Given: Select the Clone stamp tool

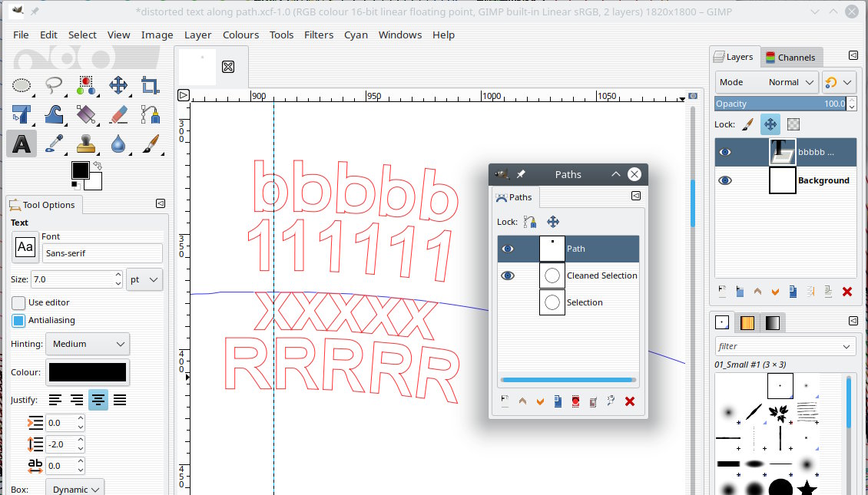Looking at the screenshot, I should (x=86, y=144).
